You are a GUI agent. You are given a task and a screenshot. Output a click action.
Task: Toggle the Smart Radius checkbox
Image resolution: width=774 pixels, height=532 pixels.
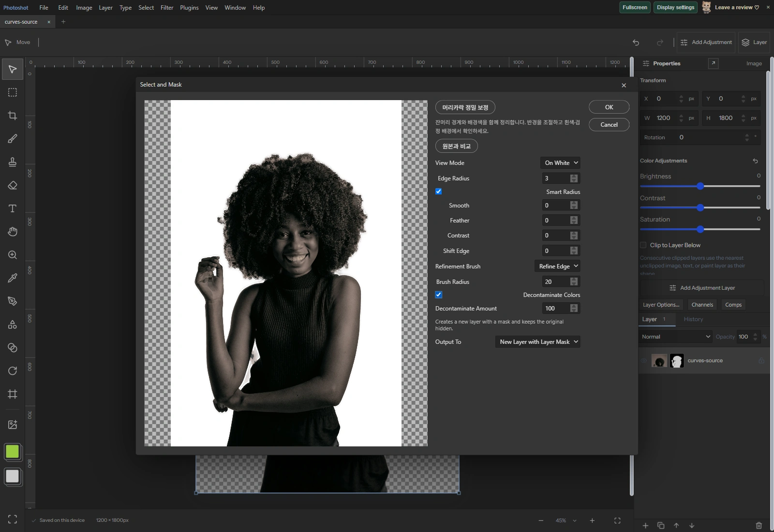coord(438,192)
